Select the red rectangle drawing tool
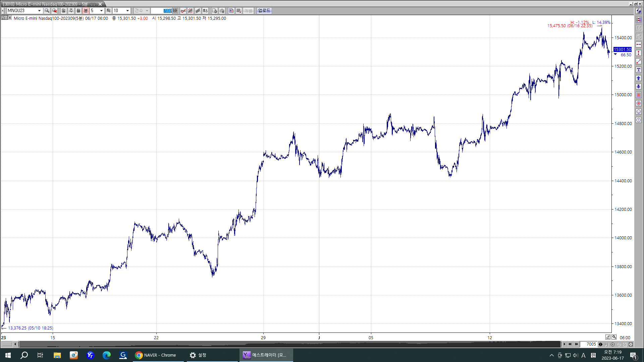Image resolution: width=644 pixels, height=362 pixels. pos(639,95)
